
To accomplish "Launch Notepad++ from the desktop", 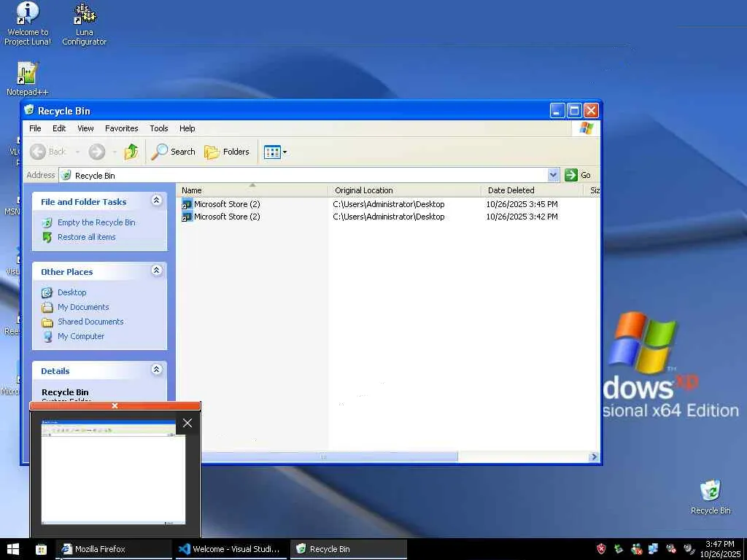I will (27, 79).
